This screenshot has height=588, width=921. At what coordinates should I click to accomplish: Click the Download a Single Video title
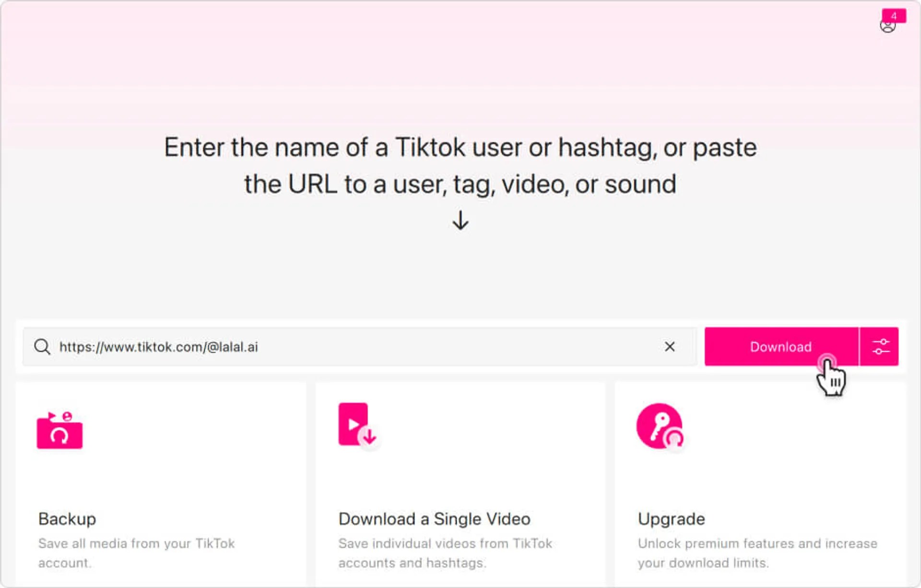point(434,519)
